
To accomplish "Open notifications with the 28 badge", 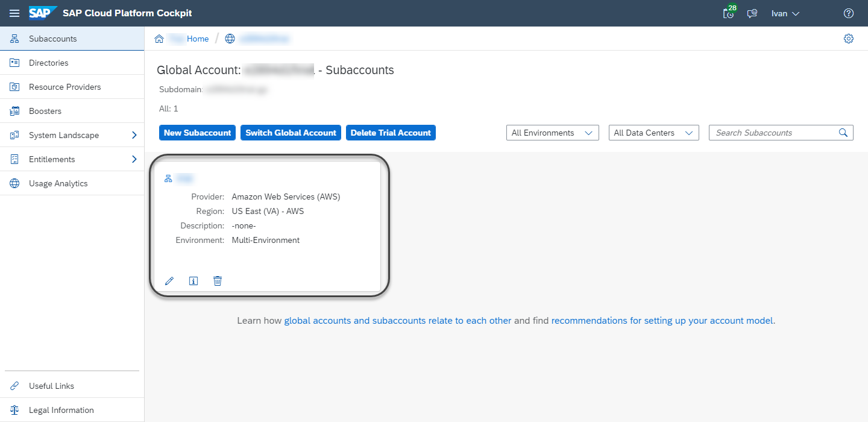I will (729, 12).
